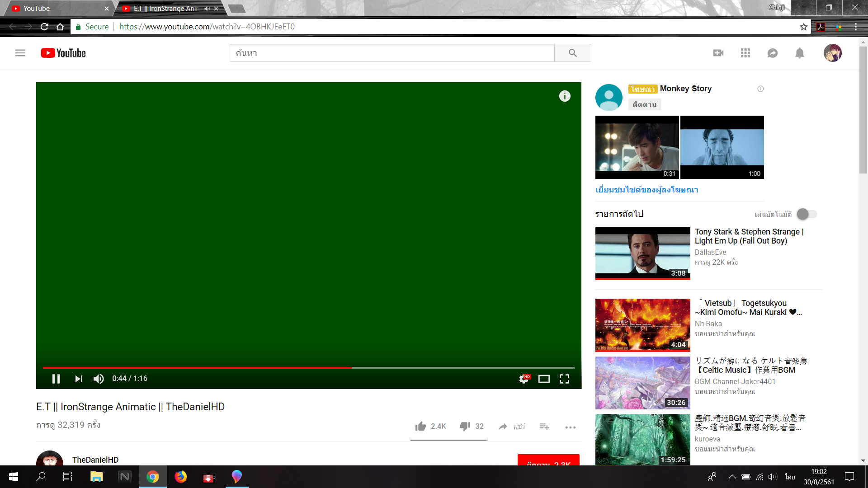This screenshot has width=868, height=488.
Task: Pause the playing video
Action: point(56,379)
